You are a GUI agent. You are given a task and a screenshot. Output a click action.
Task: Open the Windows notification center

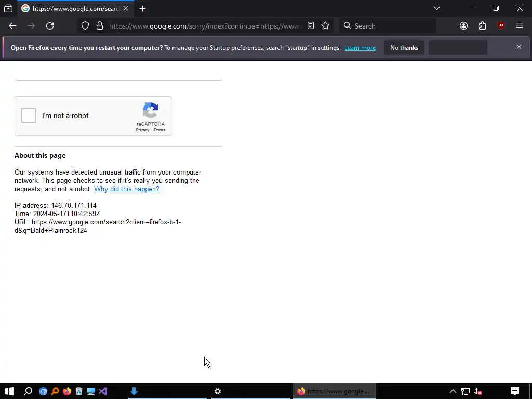(x=515, y=391)
